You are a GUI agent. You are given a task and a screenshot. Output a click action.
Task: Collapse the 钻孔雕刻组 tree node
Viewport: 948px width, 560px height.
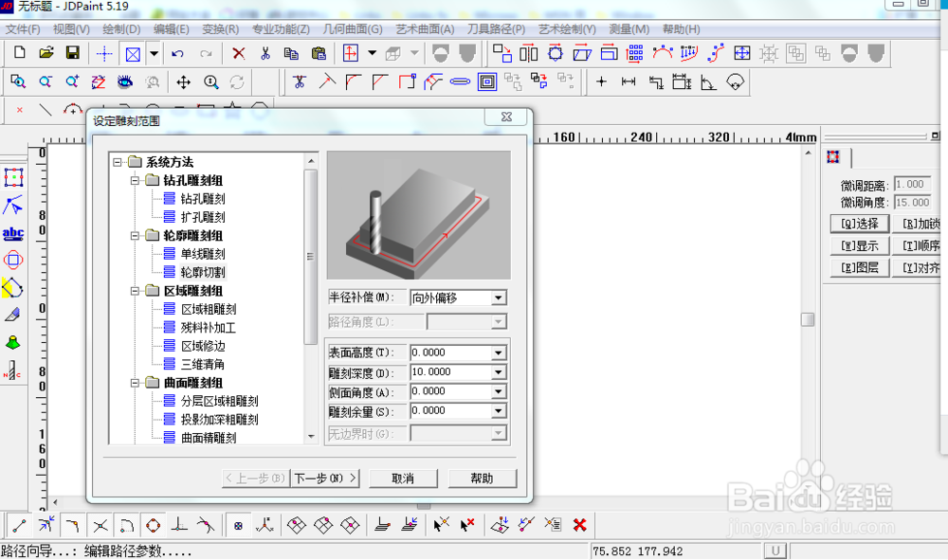point(136,181)
